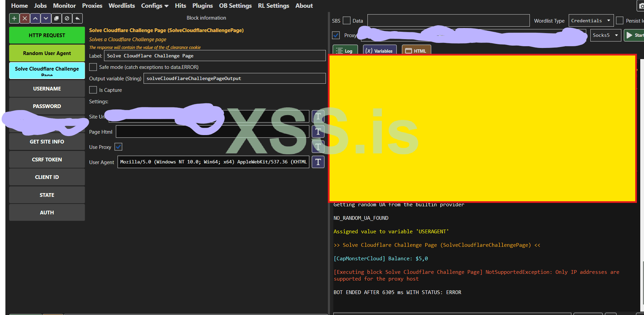The width and height of the screenshot is (644, 315).
Task: Open the Wordlists page
Action: [x=122, y=6]
